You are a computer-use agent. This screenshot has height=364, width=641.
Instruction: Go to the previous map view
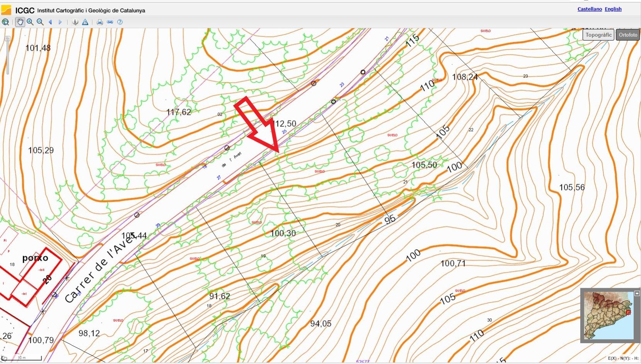point(50,22)
